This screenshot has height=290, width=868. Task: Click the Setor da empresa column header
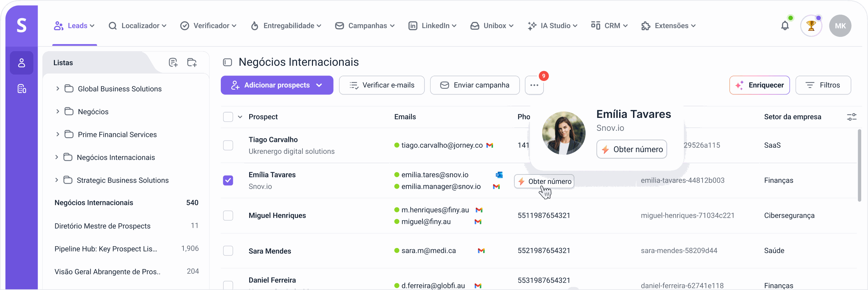pyautogui.click(x=792, y=117)
